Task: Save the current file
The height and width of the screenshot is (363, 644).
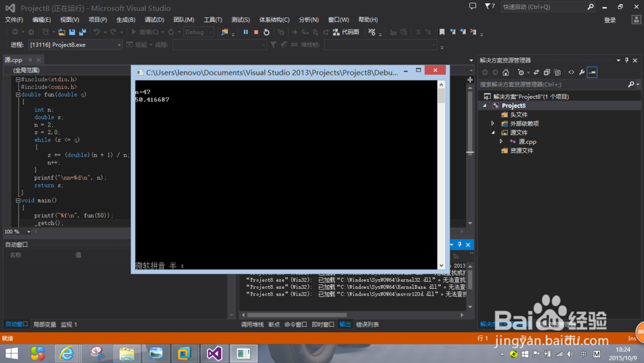Action: [72, 32]
